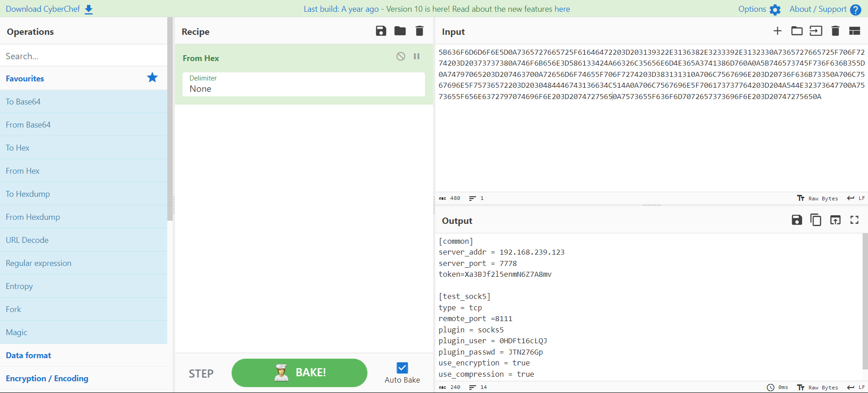
Task: Clear input and output trash icon
Action: pyautogui.click(x=835, y=31)
